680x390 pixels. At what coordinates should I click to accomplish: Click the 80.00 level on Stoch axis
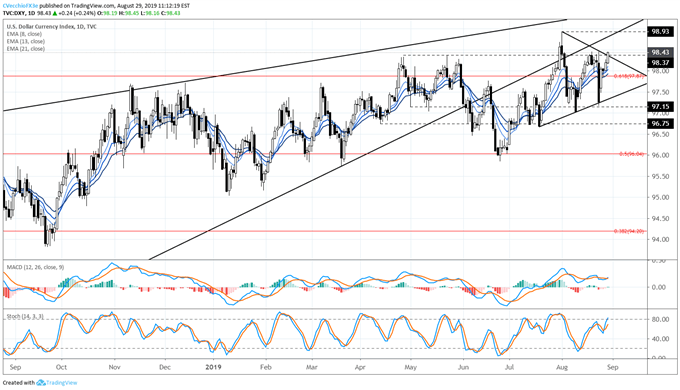(660, 320)
